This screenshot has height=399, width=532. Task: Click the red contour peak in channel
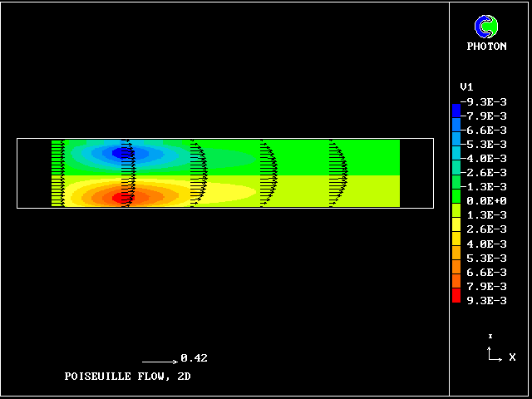coord(122,197)
